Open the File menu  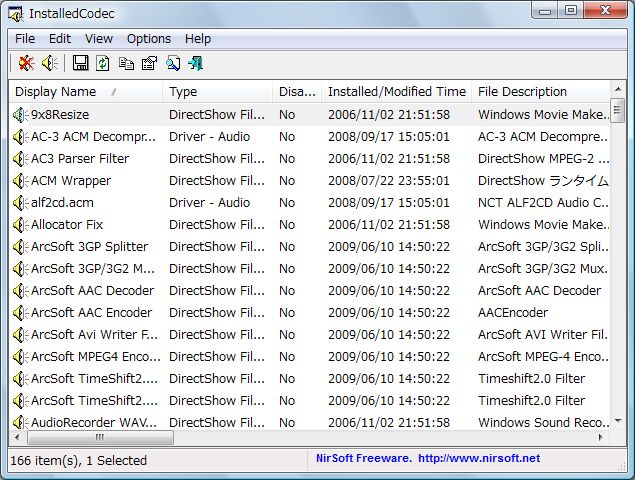(x=25, y=39)
